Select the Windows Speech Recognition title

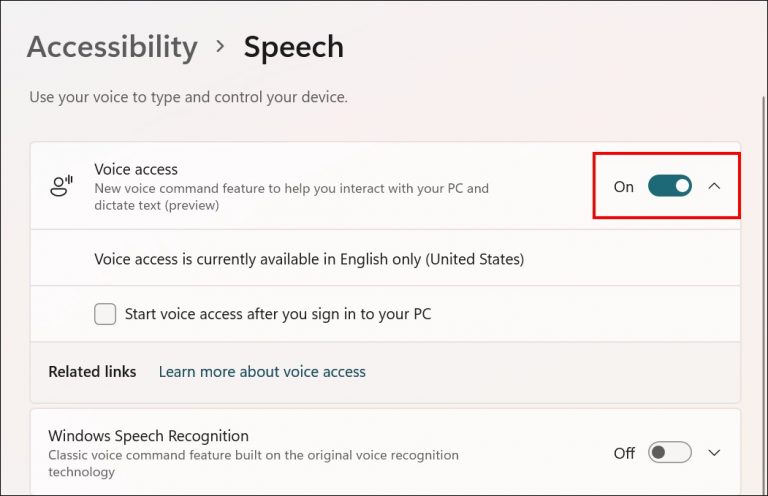[148, 436]
